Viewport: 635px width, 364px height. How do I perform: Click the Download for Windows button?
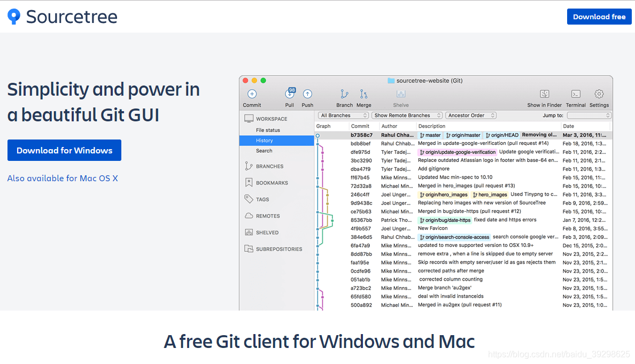point(64,150)
